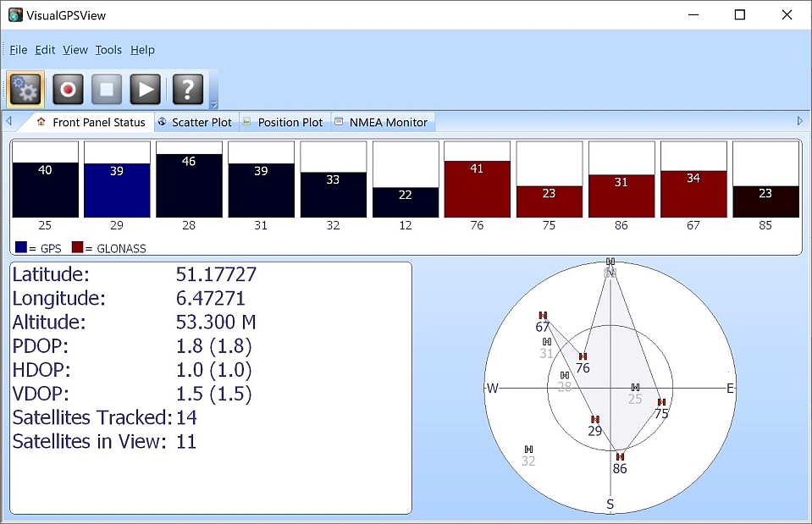Viewport: 812px width, 524px height.
Task: Start recording with the red record button
Action: pos(68,89)
